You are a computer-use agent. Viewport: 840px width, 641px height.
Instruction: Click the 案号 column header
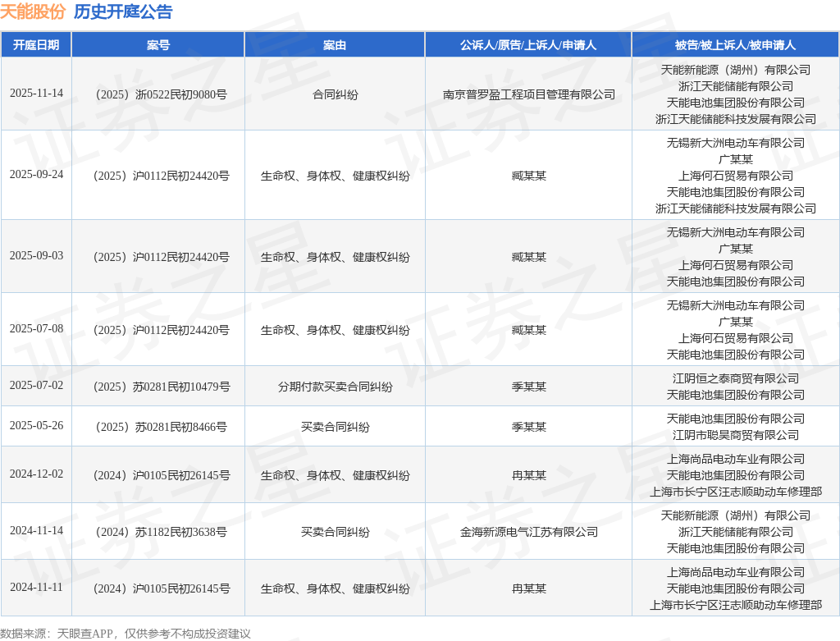tap(158, 45)
